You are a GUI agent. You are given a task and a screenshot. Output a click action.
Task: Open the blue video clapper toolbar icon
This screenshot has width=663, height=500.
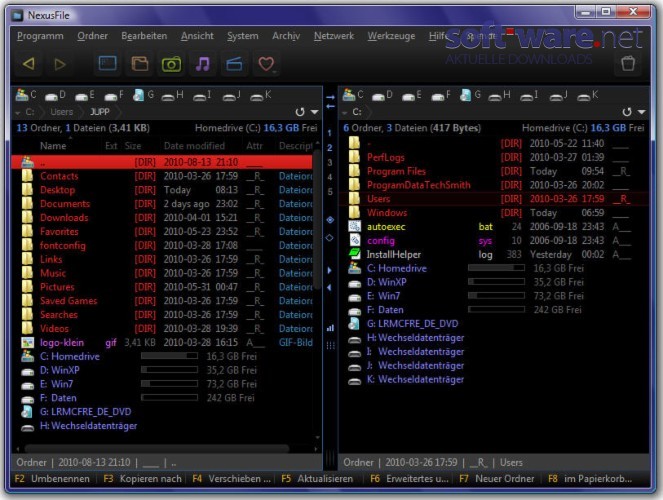(234, 64)
